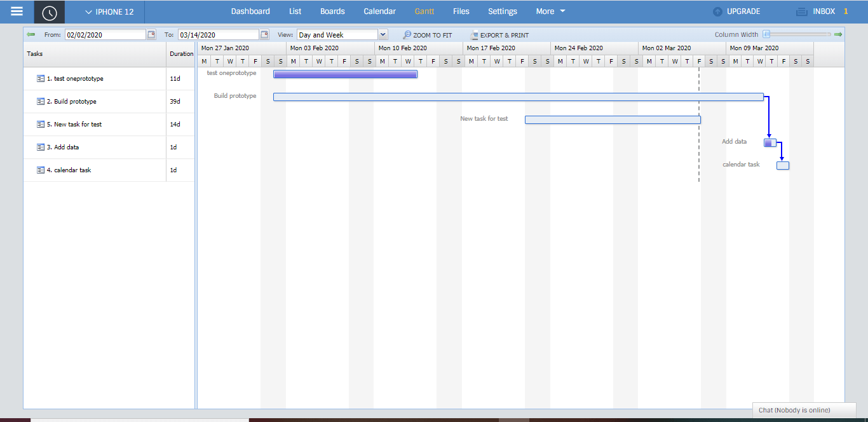Go to the Dashboard tab

[250, 11]
